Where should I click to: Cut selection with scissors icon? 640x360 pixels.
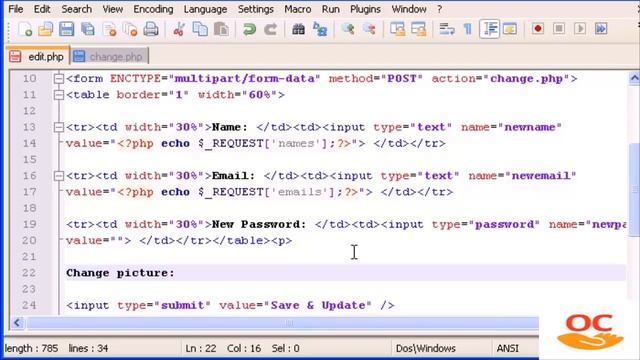[179, 29]
